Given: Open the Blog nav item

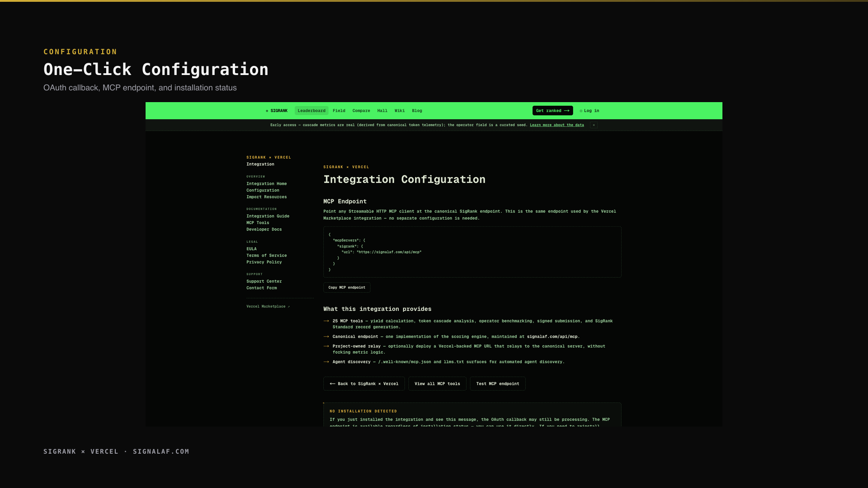Looking at the screenshot, I should [x=417, y=111].
